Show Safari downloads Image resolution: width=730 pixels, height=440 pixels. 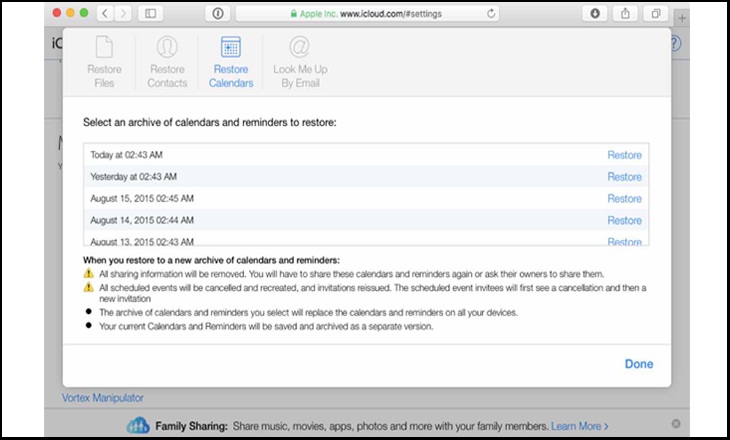coord(595,14)
